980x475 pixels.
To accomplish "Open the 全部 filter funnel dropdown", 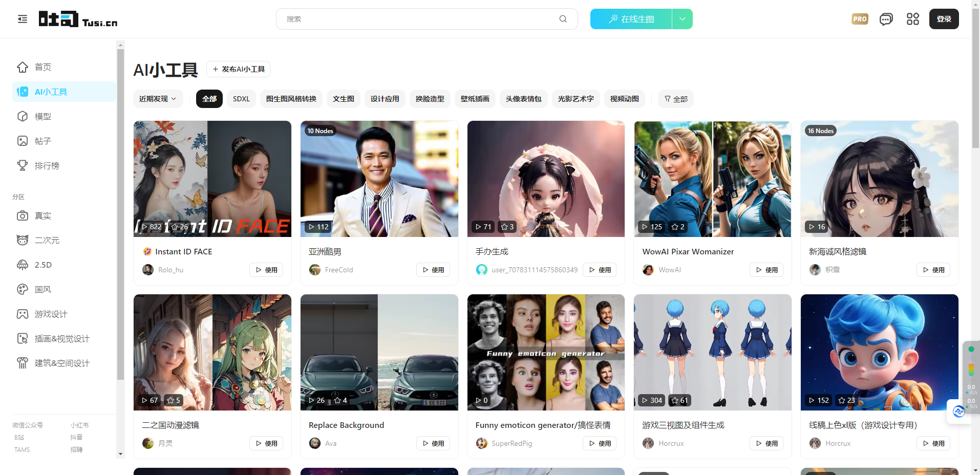I will pyautogui.click(x=675, y=99).
